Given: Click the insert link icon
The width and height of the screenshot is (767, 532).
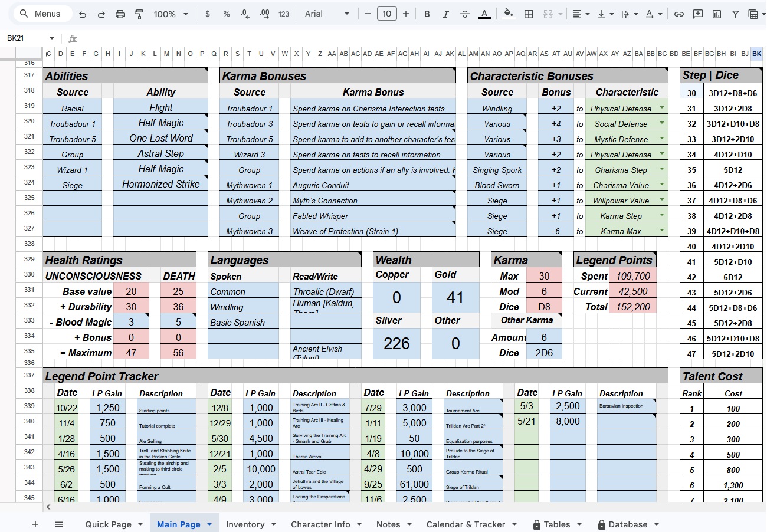Looking at the screenshot, I should 679,14.
